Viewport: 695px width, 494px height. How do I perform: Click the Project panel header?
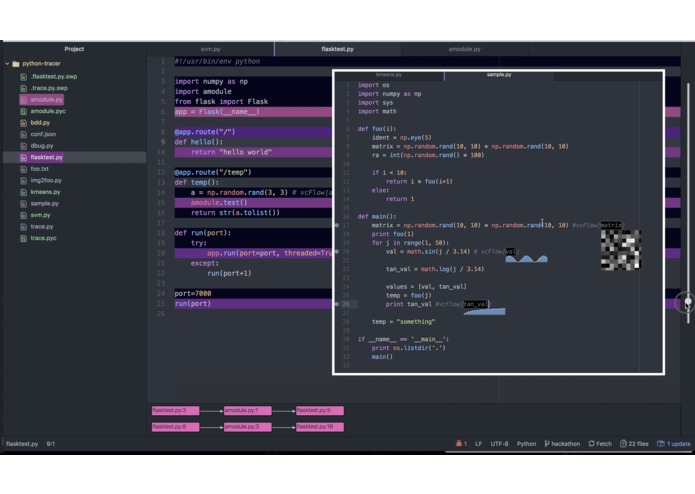coord(74,49)
